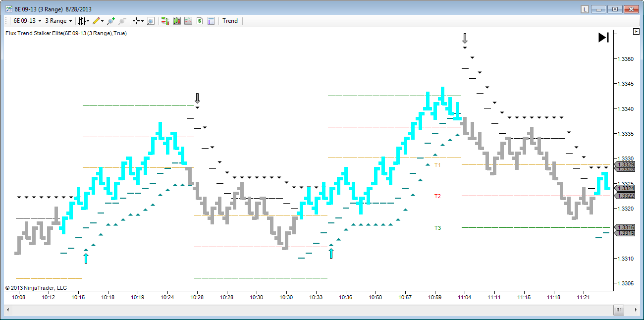Click the greyed zoom out icon
Screen dimensions: 644x320
[x=122, y=21]
